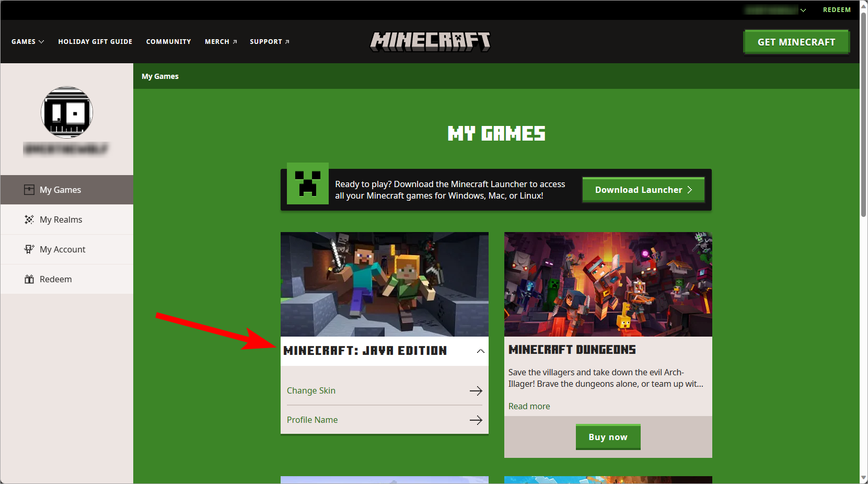Select My Games in the sidebar
868x484 pixels.
coord(67,190)
